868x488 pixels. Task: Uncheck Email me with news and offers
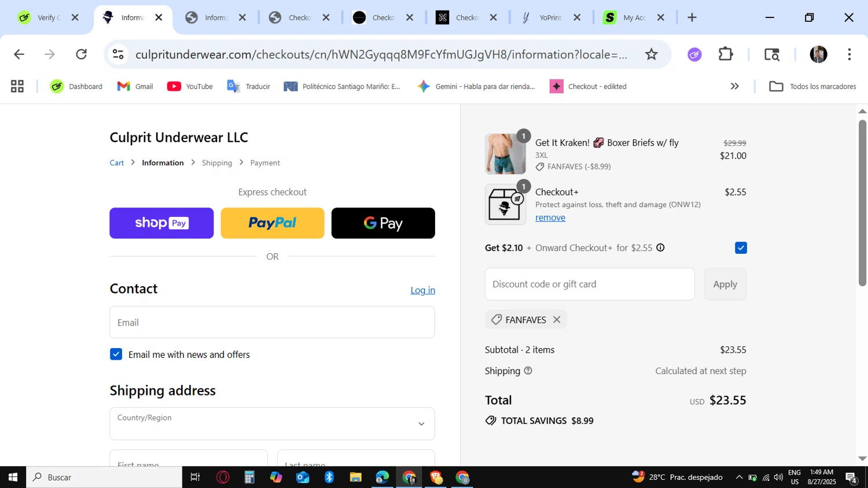click(x=116, y=354)
